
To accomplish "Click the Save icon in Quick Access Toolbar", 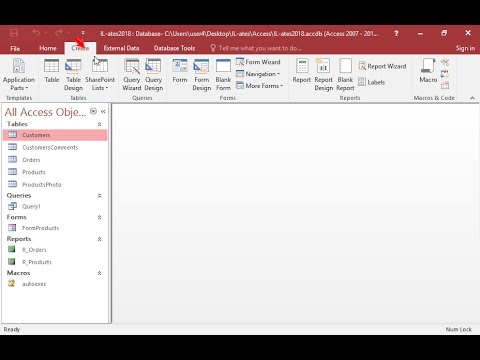I will pos(14,33).
